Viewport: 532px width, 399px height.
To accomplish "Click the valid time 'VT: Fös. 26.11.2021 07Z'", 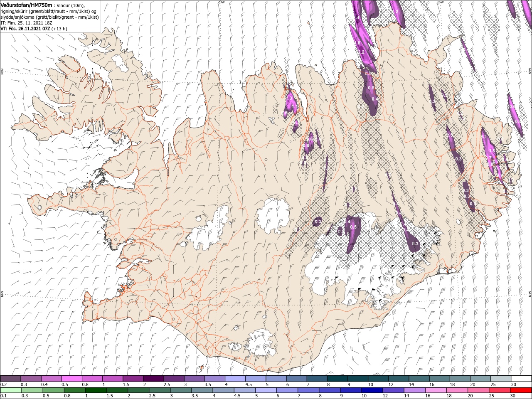I will tap(26, 29).
